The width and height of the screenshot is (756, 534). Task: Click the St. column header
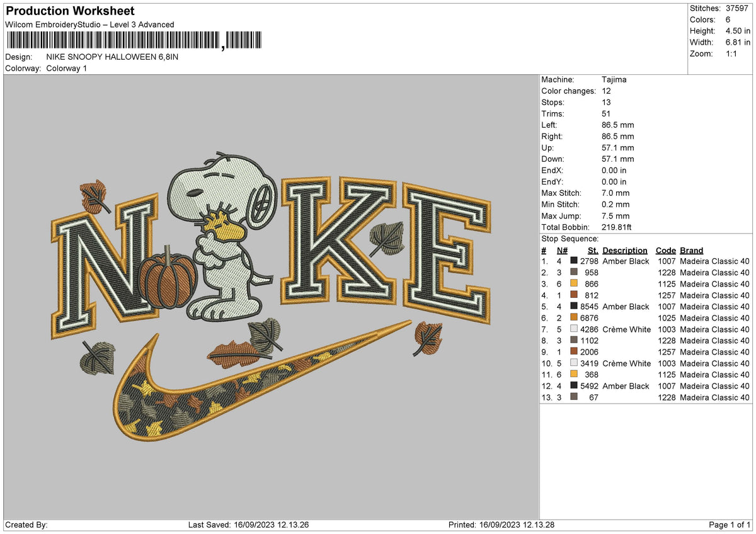coord(593,250)
